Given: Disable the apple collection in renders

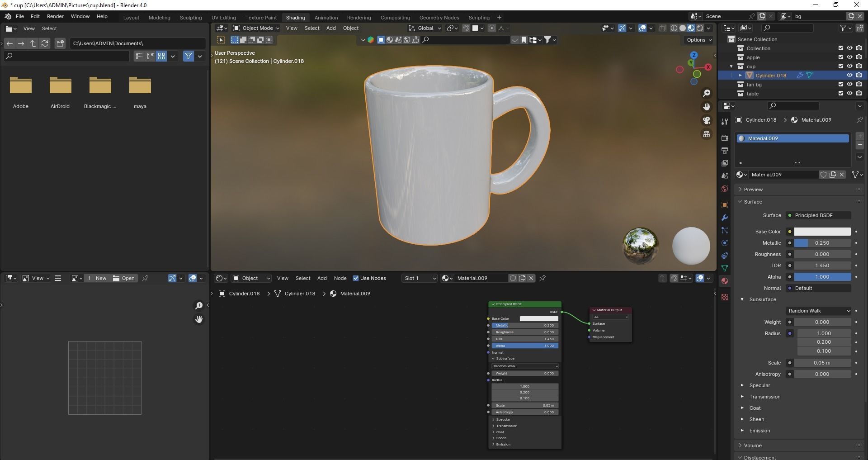Looking at the screenshot, I should (x=859, y=57).
